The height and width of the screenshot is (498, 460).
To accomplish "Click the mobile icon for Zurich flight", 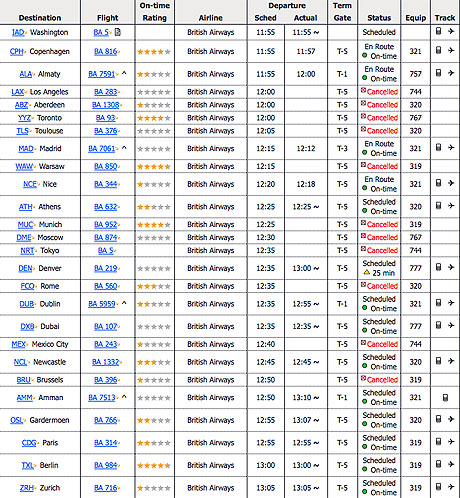I will (x=439, y=487).
